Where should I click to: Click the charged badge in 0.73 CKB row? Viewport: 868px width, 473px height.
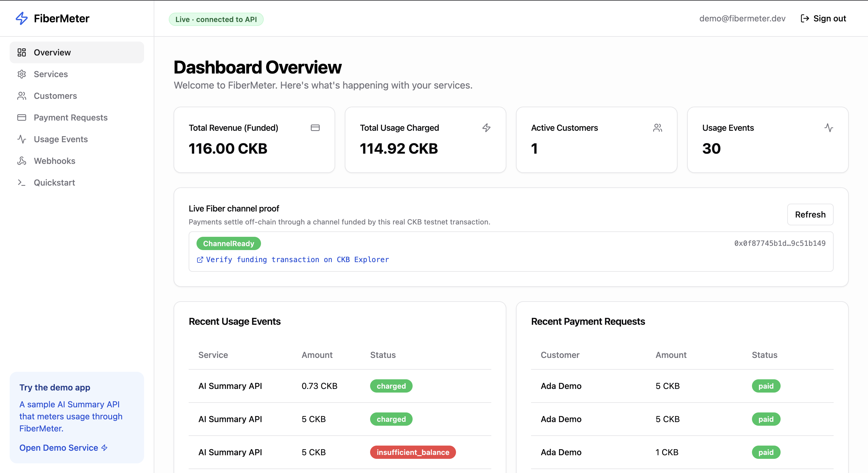[x=391, y=386]
